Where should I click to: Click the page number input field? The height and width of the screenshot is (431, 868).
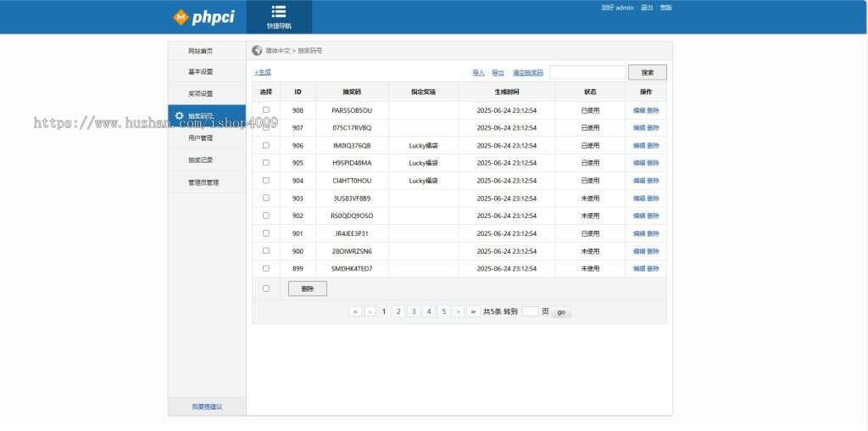tap(530, 312)
